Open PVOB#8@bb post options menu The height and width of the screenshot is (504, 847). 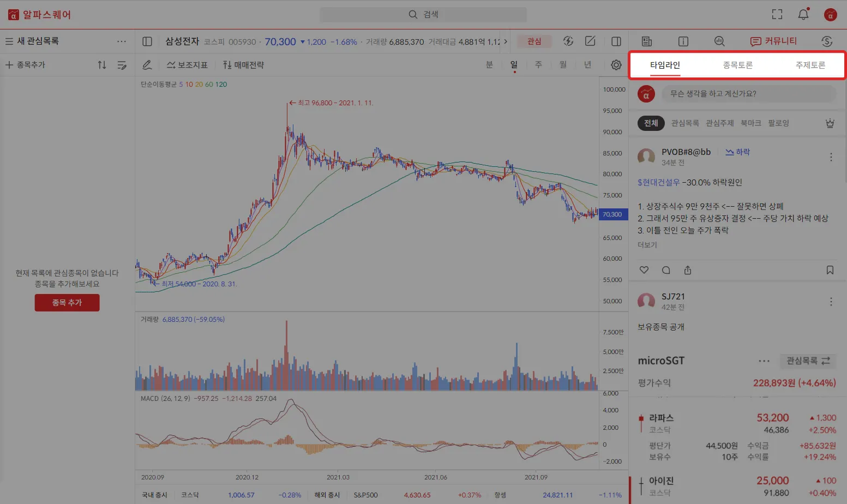(x=831, y=157)
